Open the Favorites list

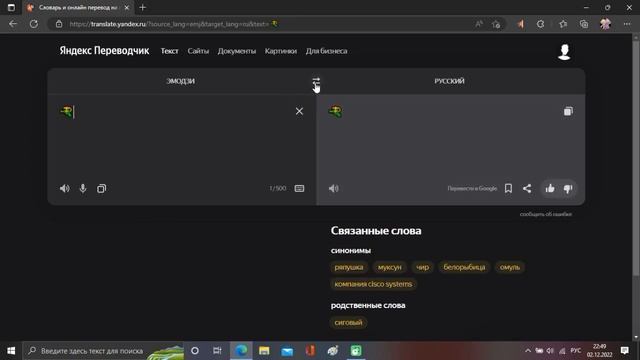pos(563,24)
